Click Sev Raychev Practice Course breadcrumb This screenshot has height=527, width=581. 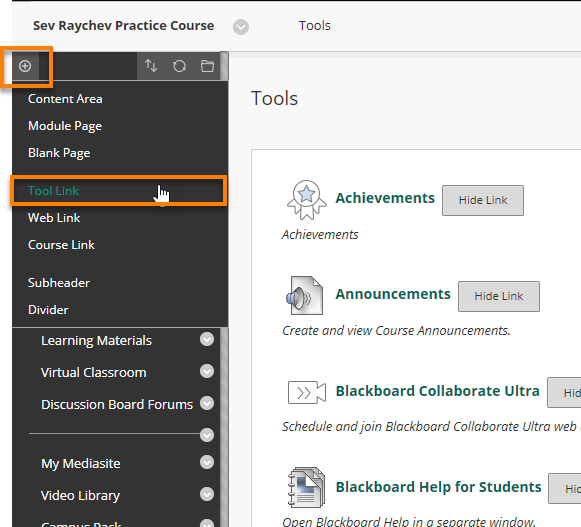(x=123, y=26)
